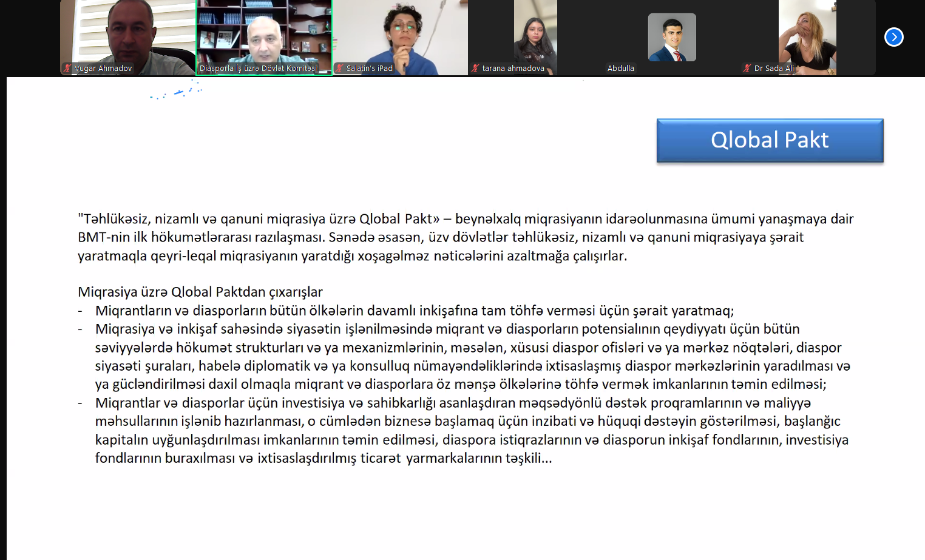Screen dimensions: 925x560
Task: Select Vugar Ahmadov's video thumbnail
Action: (128, 33)
